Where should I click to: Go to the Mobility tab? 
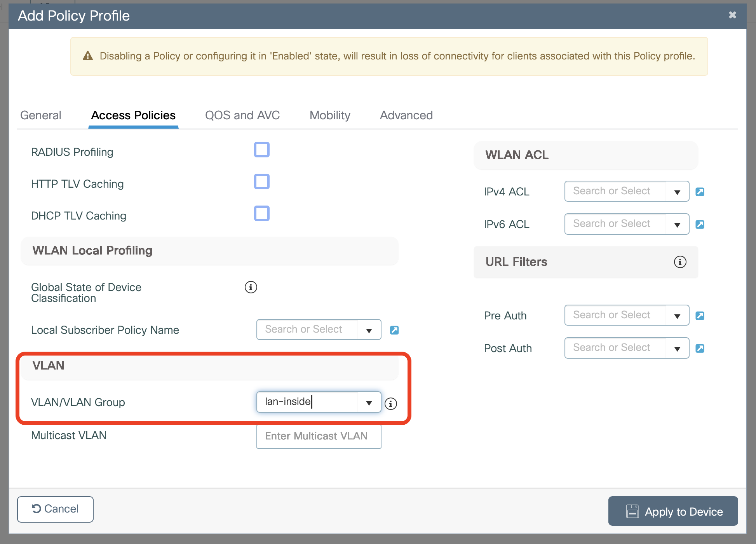(329, 115)
